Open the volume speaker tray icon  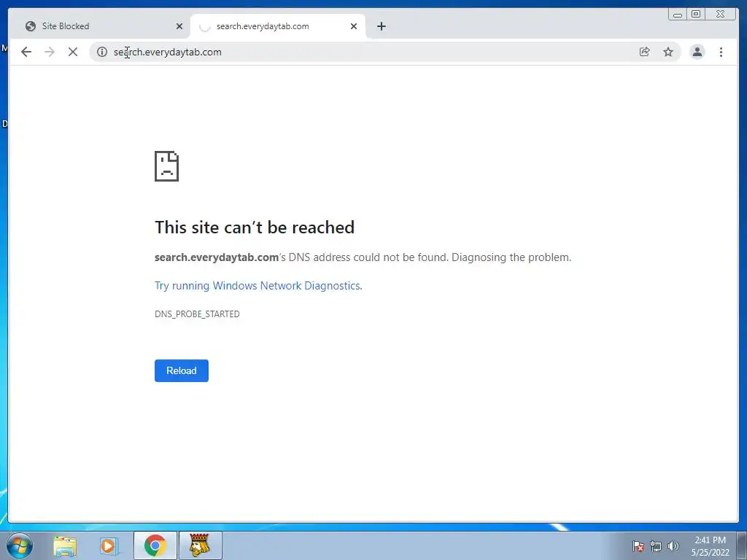(x=673, y=546)
